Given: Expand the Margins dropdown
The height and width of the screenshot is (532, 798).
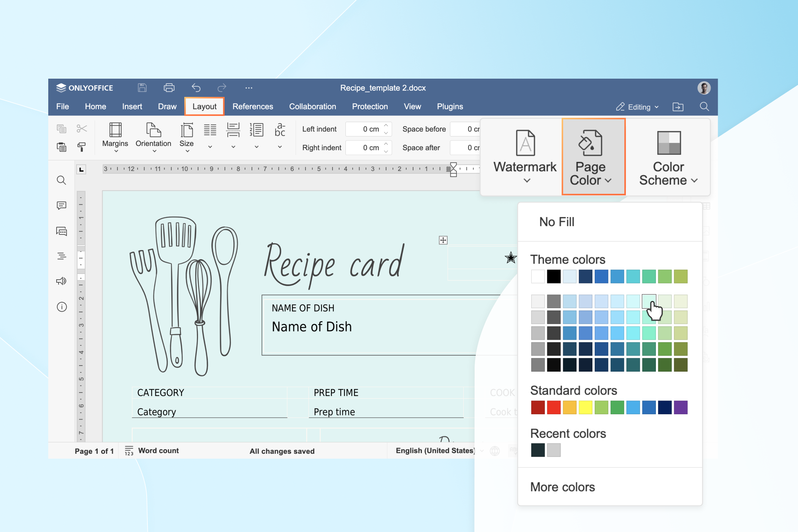Looking at the screenshot, I should pos(115,137).
